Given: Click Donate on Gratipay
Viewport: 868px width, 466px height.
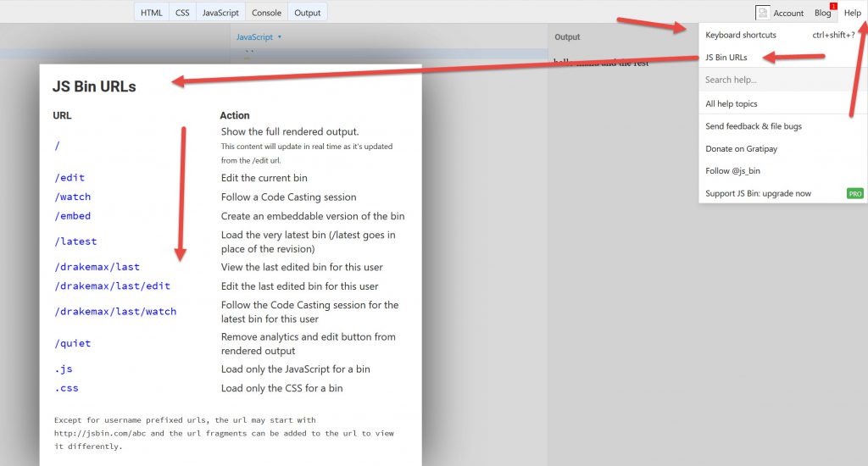Looking at the screenshot, I should (741, 149).
